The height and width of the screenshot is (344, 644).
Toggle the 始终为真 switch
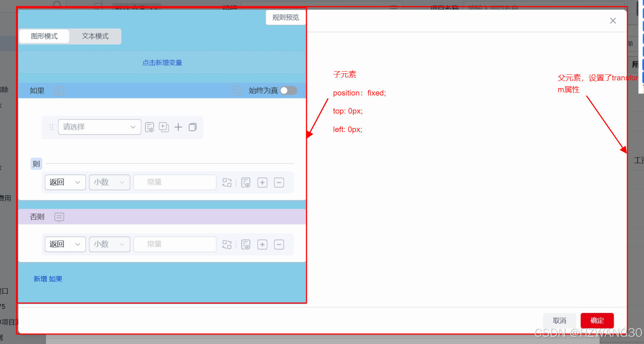289,90
